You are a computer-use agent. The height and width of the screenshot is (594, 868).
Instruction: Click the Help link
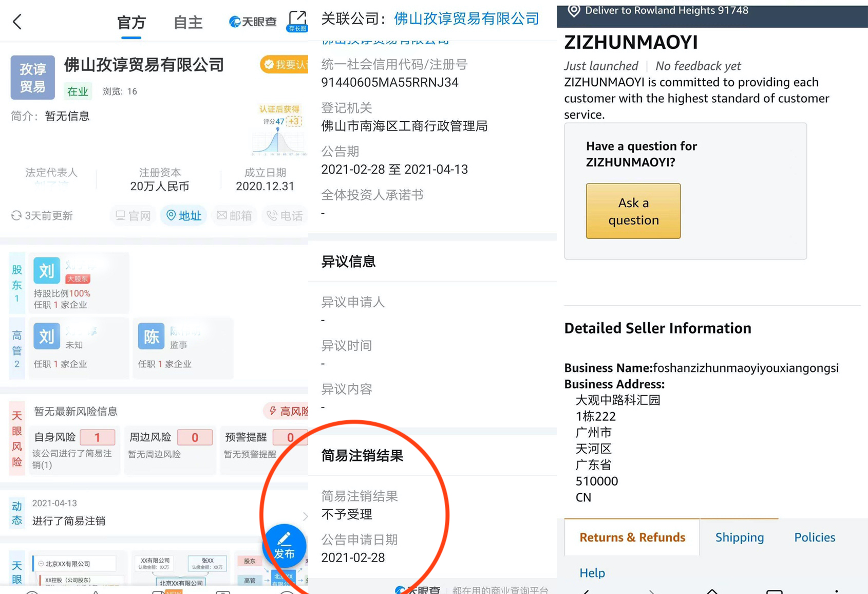tap(592, 573)
